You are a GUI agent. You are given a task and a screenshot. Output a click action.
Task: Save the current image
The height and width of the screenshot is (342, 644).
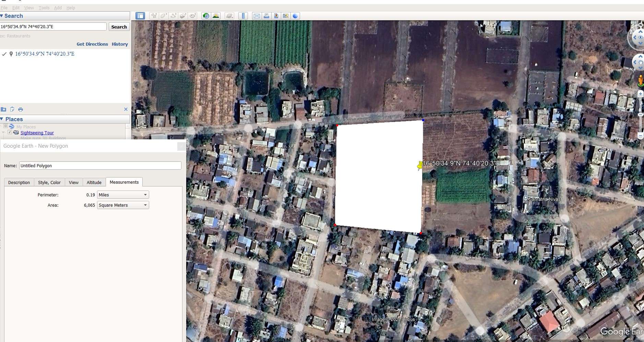[276, 16]
